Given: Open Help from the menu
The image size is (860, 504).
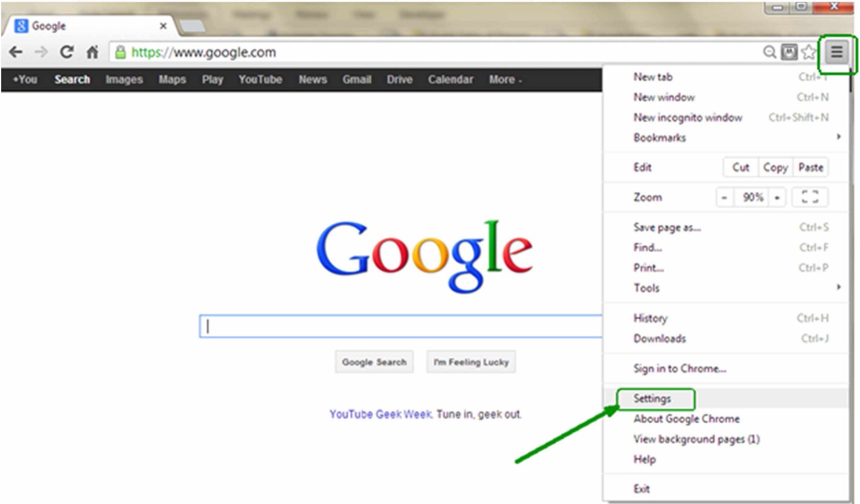Looking at the screenshot, I should pos(726,459).
